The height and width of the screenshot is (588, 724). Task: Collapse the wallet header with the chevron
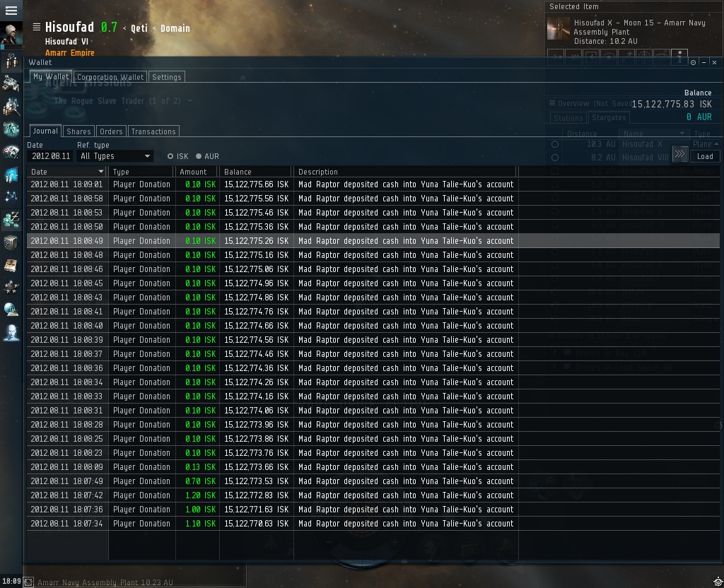pyautogui.click(x=243, y=78)
